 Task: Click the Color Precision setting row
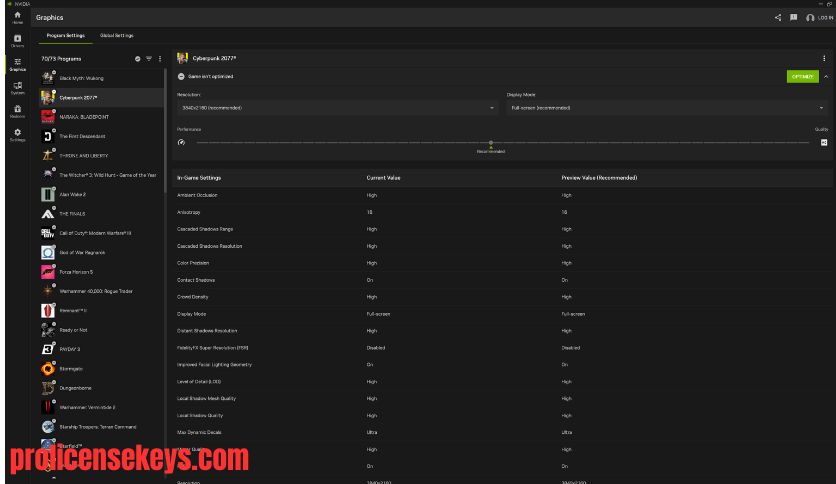coord(502,263)
